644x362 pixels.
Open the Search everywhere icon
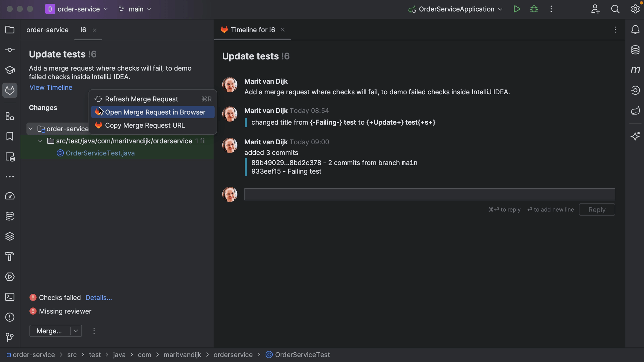[x=615, y=9]
